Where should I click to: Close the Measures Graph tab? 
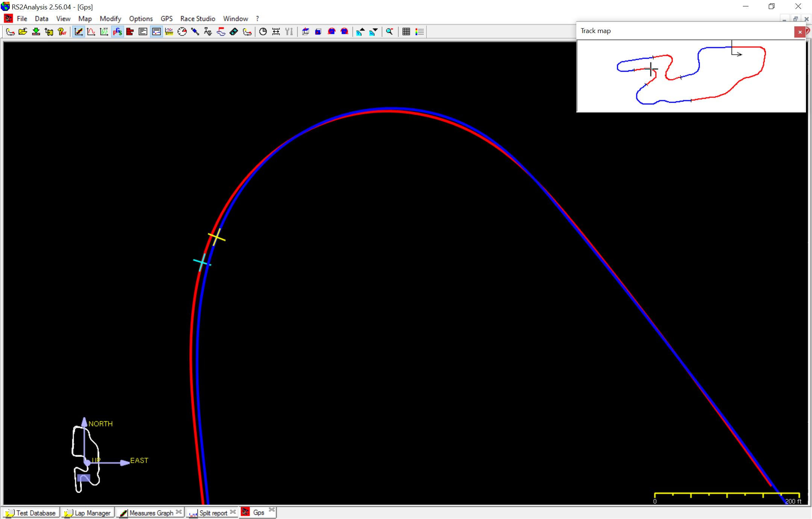[179, 512]
